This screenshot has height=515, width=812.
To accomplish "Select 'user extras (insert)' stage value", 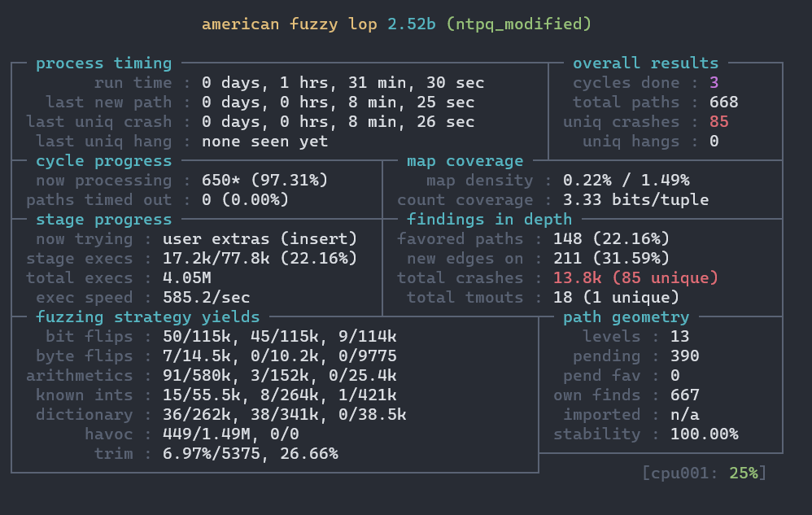I will [260, 239].
